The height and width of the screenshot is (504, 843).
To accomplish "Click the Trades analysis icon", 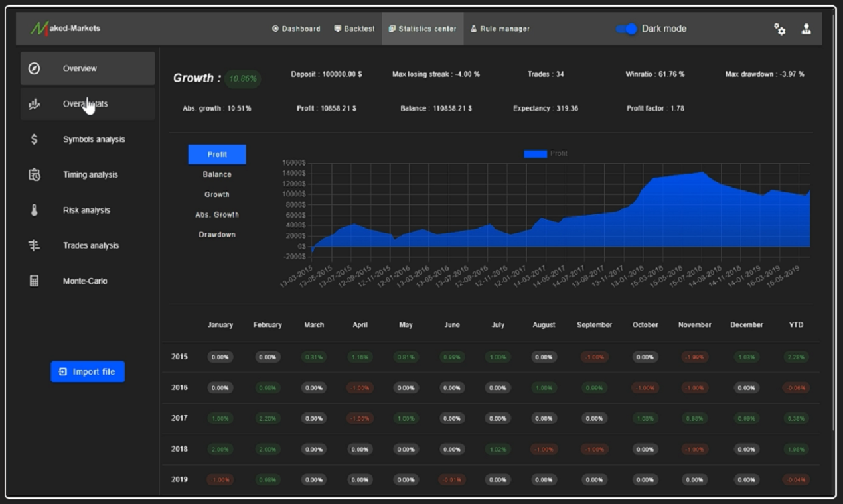I will 35,245.
